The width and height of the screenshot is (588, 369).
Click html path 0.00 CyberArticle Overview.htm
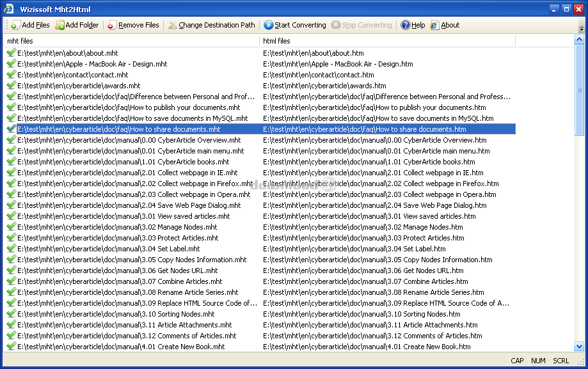click(375, 140)
